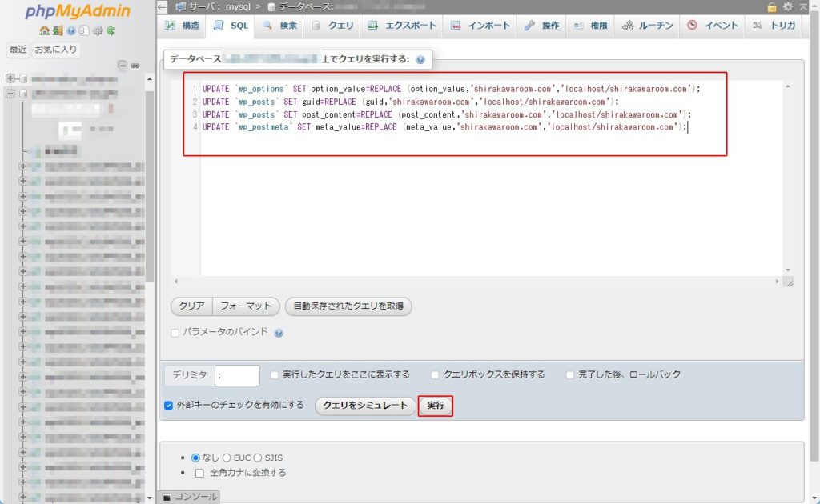
Task: Click the デリミタ input field
Action: pyautogui.click(x=237, y=375)
